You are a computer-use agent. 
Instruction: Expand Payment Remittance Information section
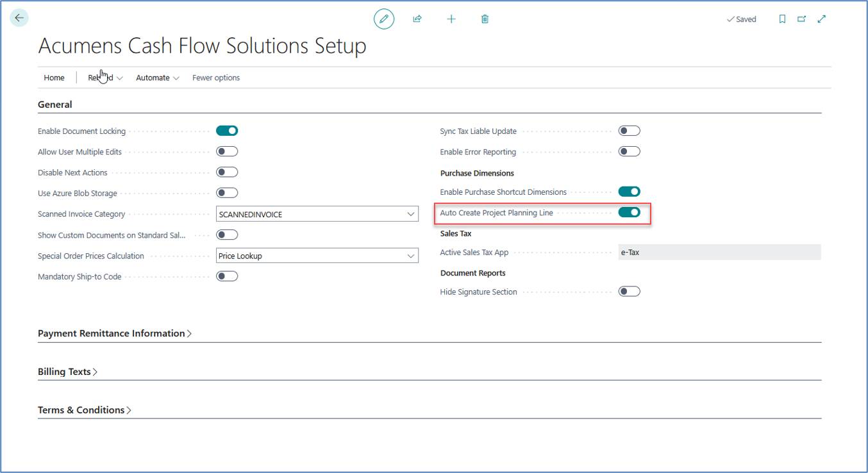click(115, 333)
